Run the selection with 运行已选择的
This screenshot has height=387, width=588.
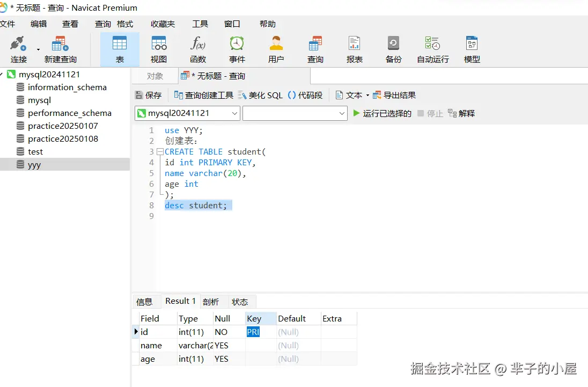point(382,113)
